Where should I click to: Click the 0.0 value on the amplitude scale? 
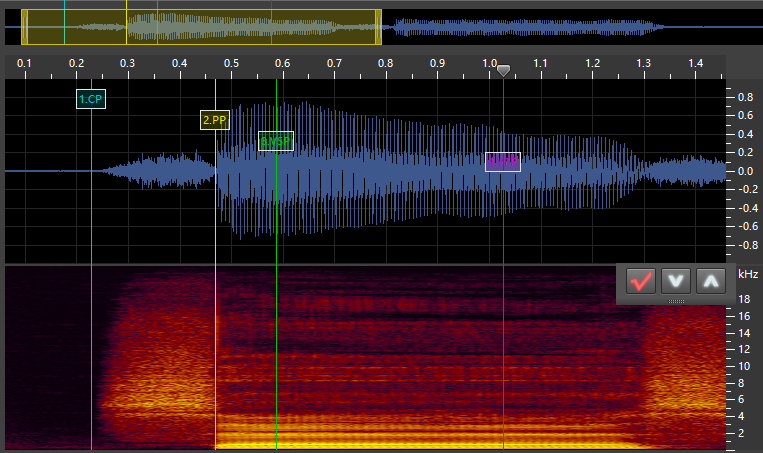pos(744,171)
